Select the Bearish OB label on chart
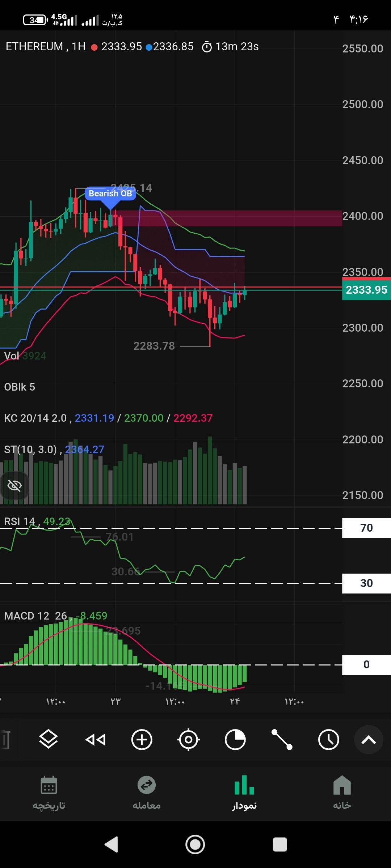391x868 pixels. pos(110,193)
